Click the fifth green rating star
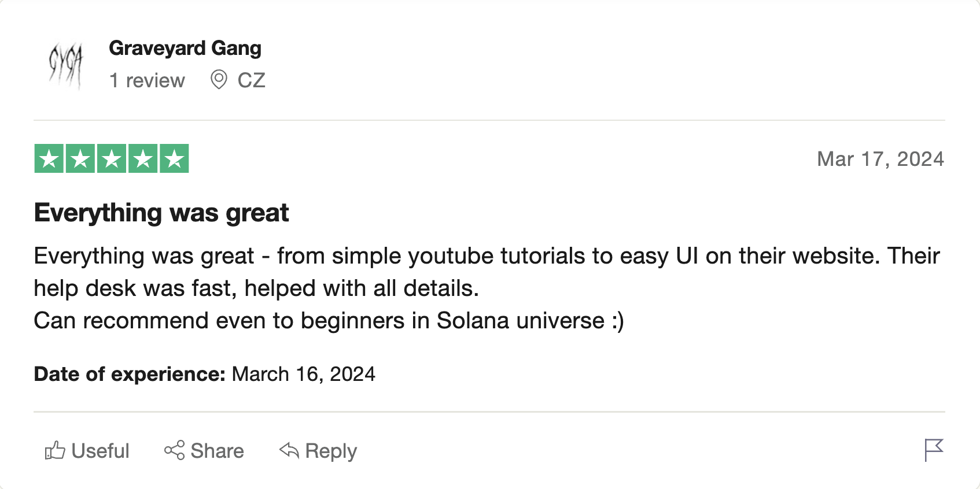This screenshot has height=489, width=980. pyautogui.click(x=174, y=158)
